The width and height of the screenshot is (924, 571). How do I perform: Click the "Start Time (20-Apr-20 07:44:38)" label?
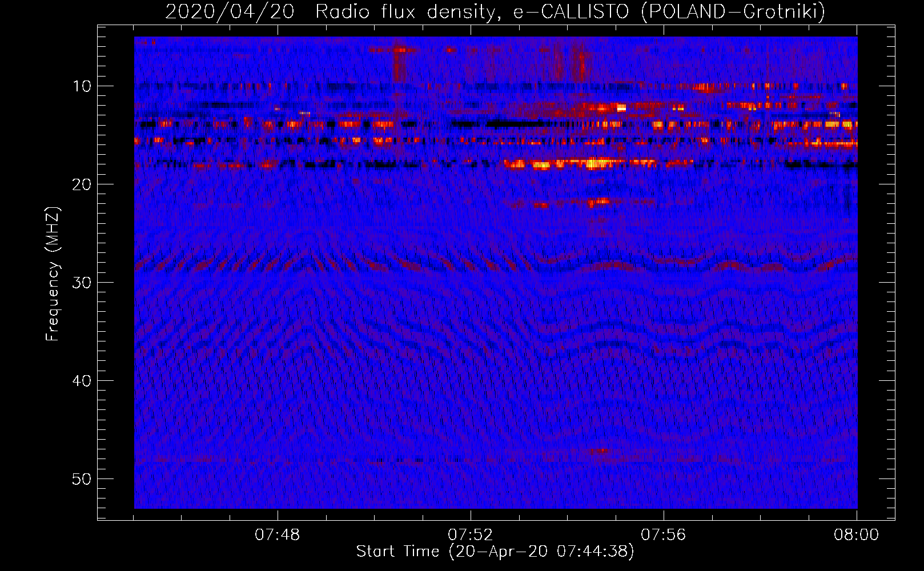click(495, 552)
